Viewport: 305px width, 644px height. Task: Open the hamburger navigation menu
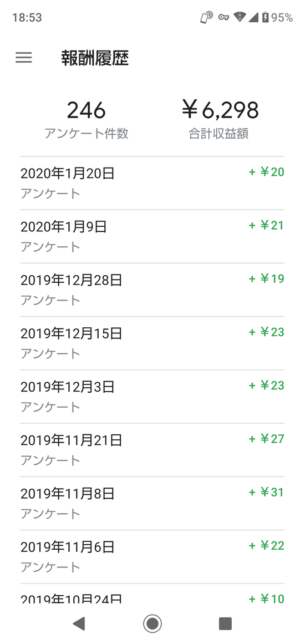(x=24, y=58)
